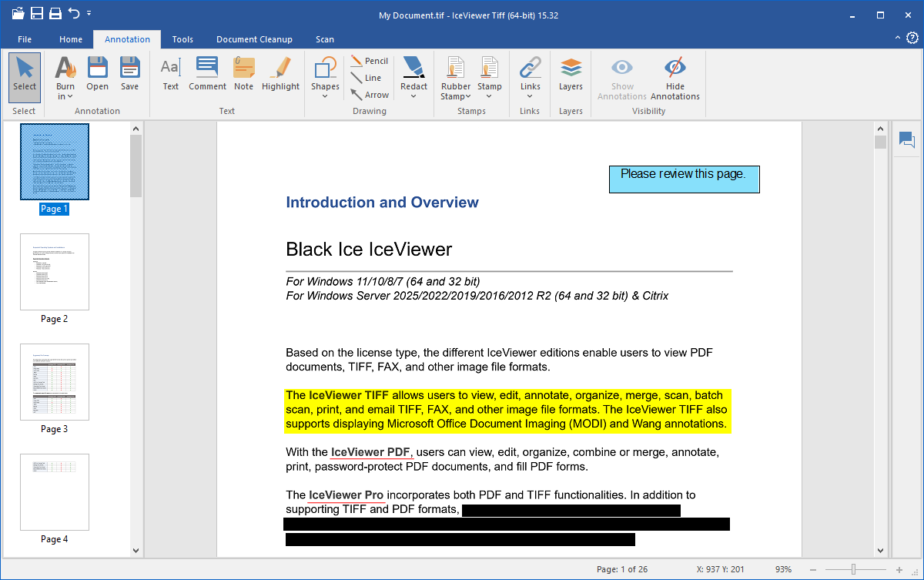
Task: Switch to the Annotation tab
Action: (128, 39)
